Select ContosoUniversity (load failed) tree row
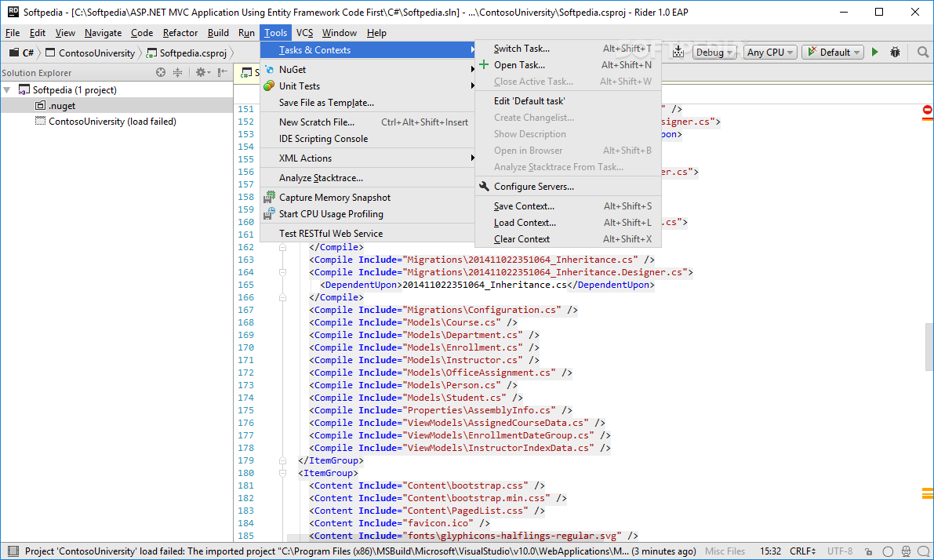This screenshot has height=560, width=934. pos(117,121)
